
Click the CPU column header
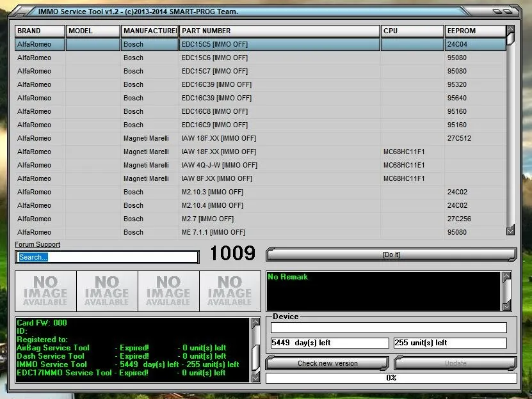coord(412,31)
